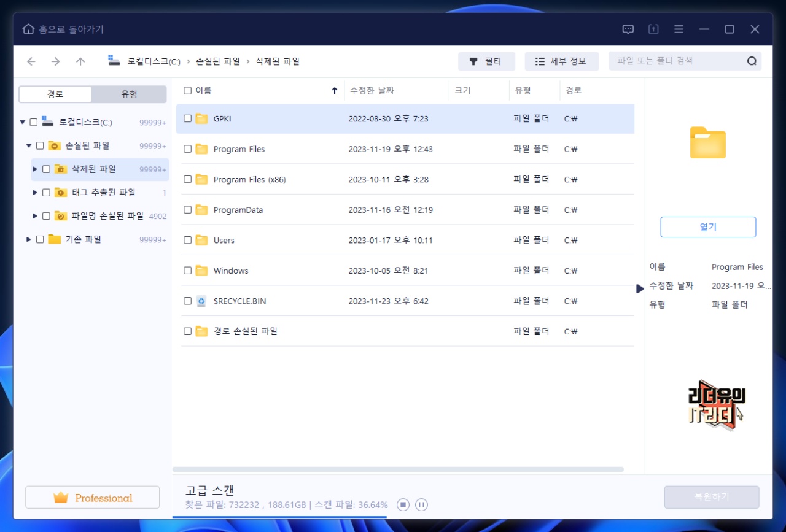Open the 필터 button
This screenshot has width=786, height=532.
486,61
